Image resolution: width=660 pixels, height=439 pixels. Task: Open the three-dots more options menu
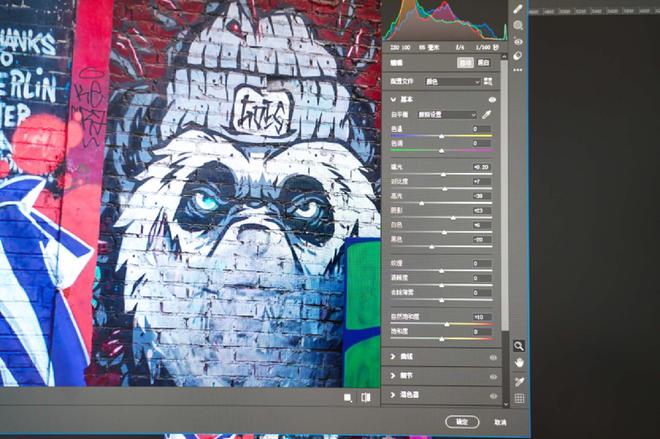tap(518, 70)
